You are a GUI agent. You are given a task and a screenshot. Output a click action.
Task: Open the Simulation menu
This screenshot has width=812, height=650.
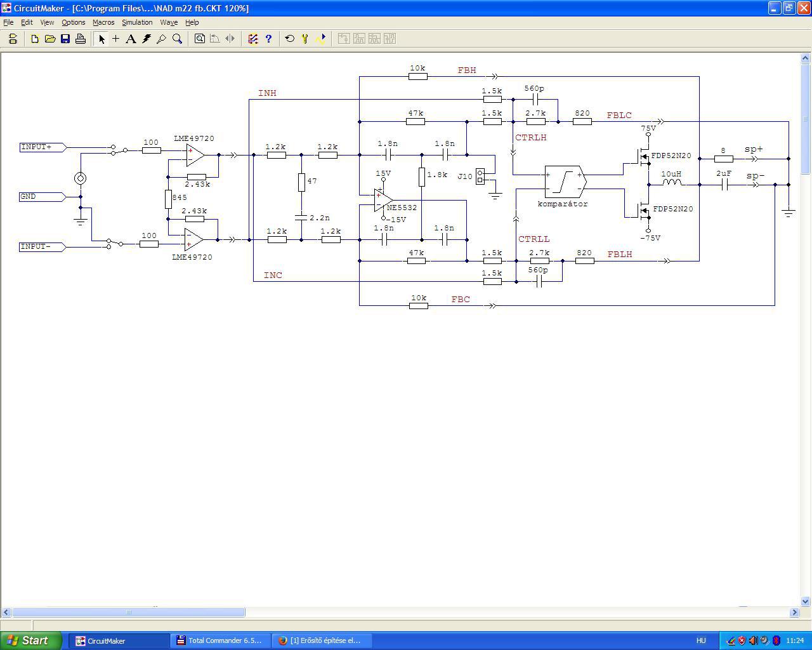[137, 22]
